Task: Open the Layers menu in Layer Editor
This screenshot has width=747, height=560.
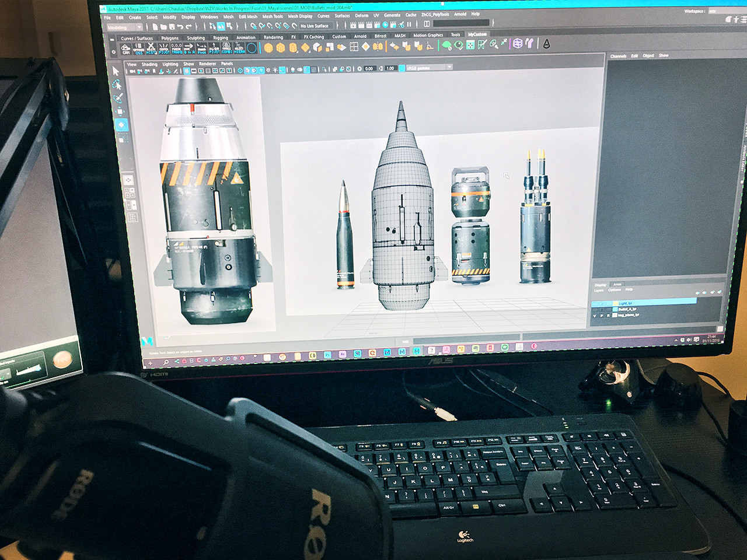Action: point(599,290)
